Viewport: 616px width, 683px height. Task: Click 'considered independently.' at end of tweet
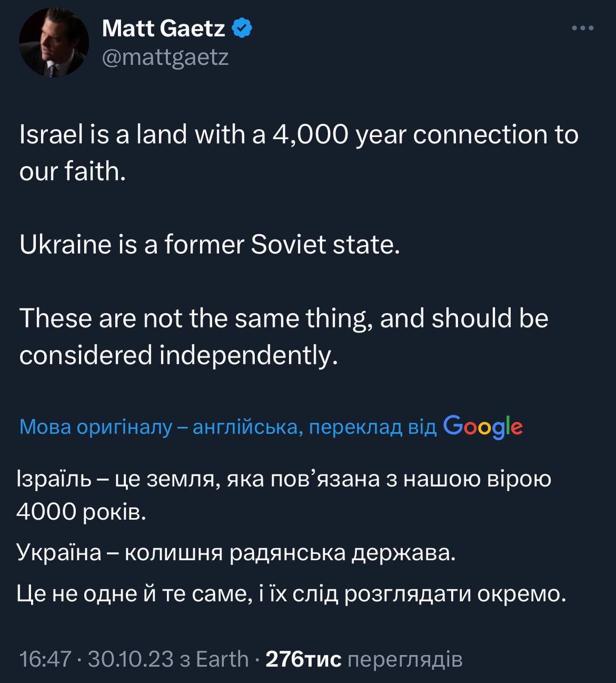coord(179,355)
